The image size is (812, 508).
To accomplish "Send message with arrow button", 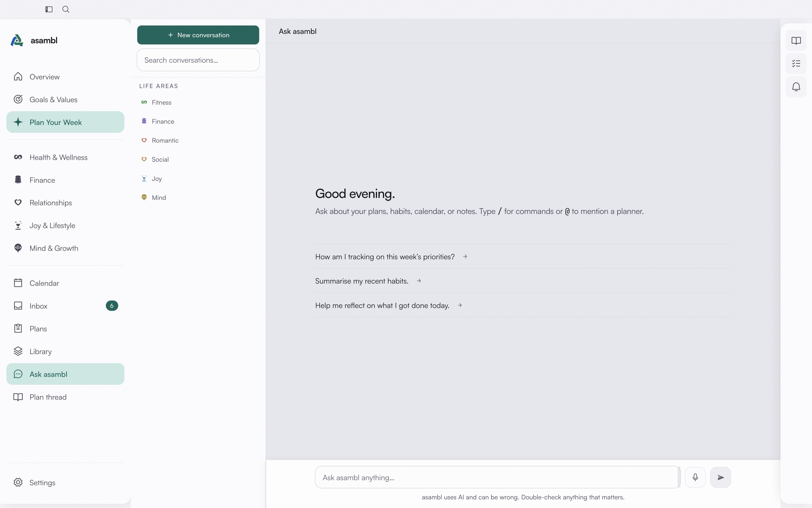I will pyautogui.click(x=720, y=477).
